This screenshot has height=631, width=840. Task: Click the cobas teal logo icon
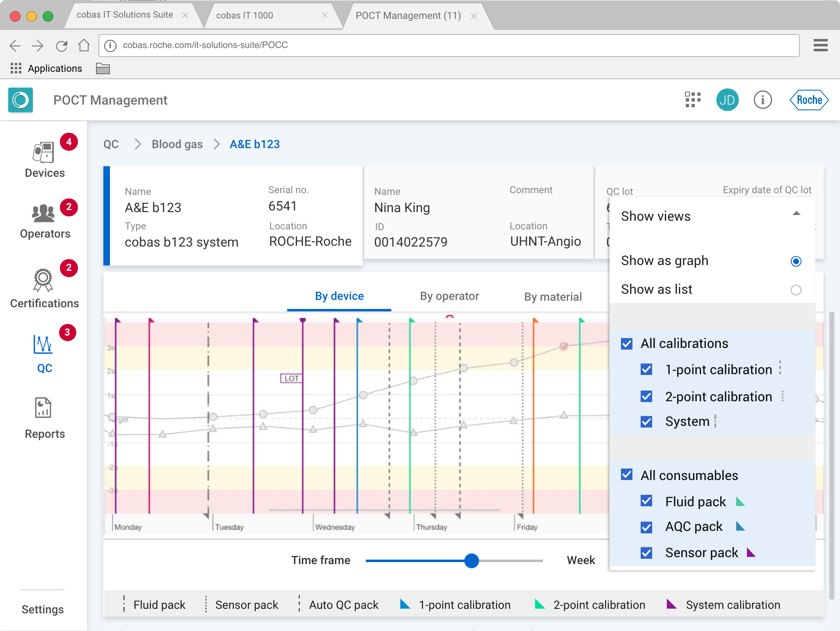click(x=21, y=100)
